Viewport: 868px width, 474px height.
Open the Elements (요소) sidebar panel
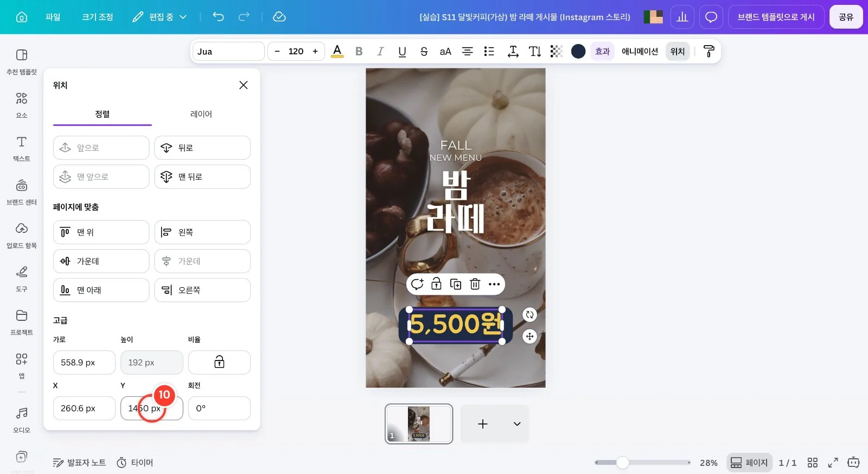point(22,104)
